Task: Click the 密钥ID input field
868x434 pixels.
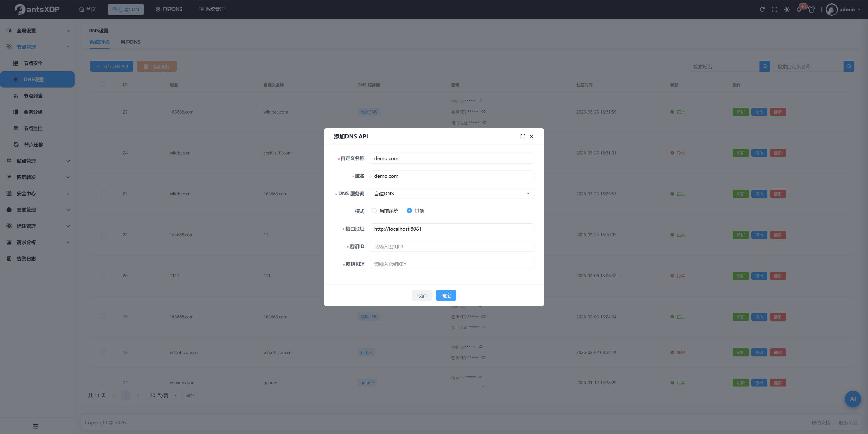Action: tap(452, 247)
